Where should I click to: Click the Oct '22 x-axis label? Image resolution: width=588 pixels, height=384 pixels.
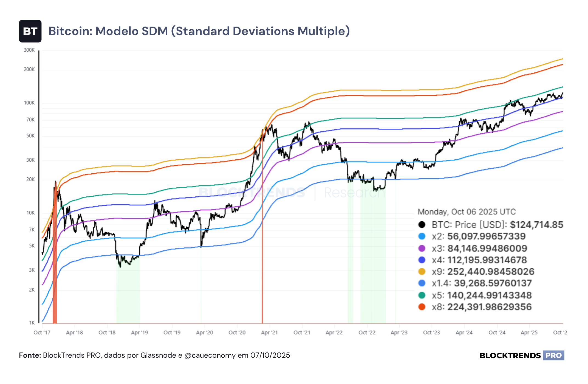(367, 332)
